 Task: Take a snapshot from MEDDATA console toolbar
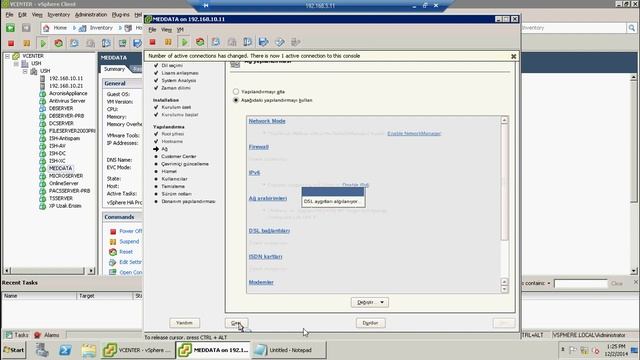pos(216,42)
